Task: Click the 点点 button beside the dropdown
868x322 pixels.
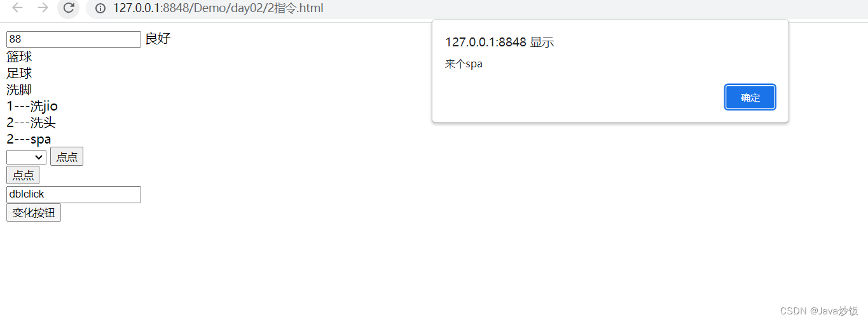Action: (67, 157)
